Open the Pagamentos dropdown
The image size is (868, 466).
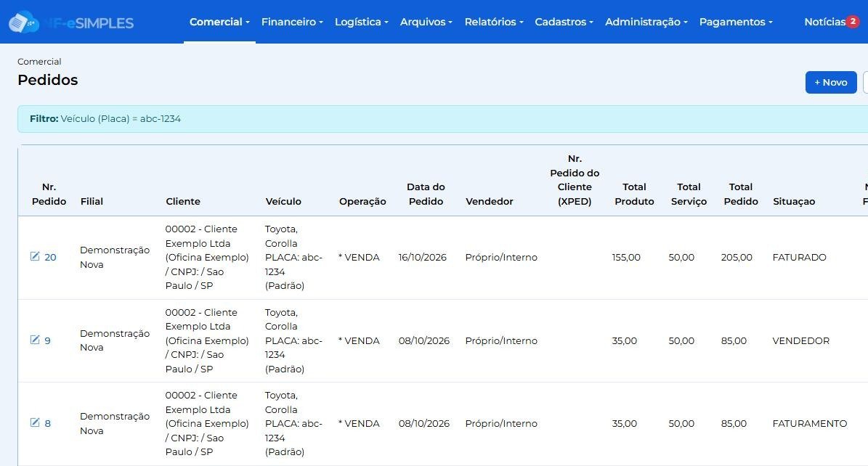pos(736,22)
